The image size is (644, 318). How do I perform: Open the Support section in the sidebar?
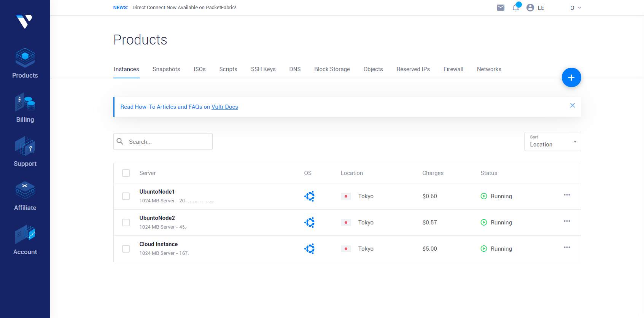pyautogui.click(x=25, y=152)
